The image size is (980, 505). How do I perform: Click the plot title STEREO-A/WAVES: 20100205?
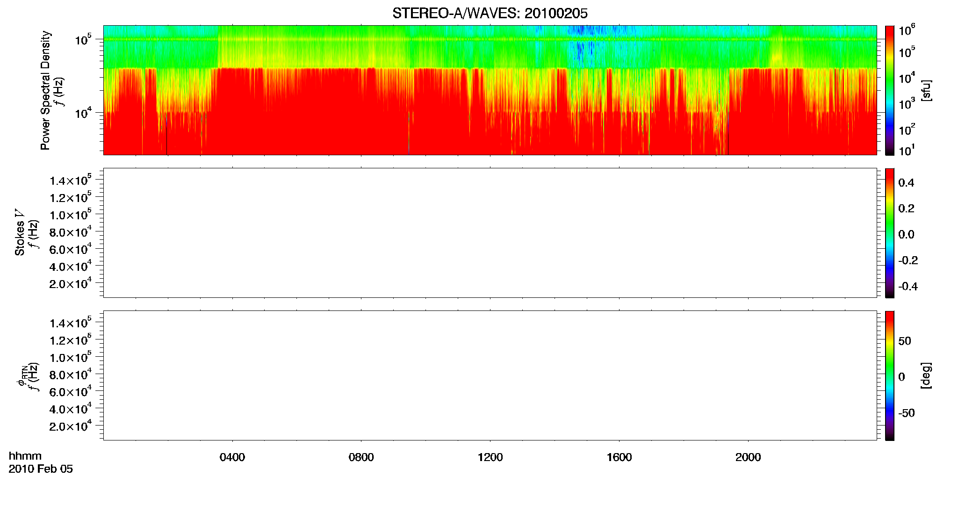tap(490, 13)
